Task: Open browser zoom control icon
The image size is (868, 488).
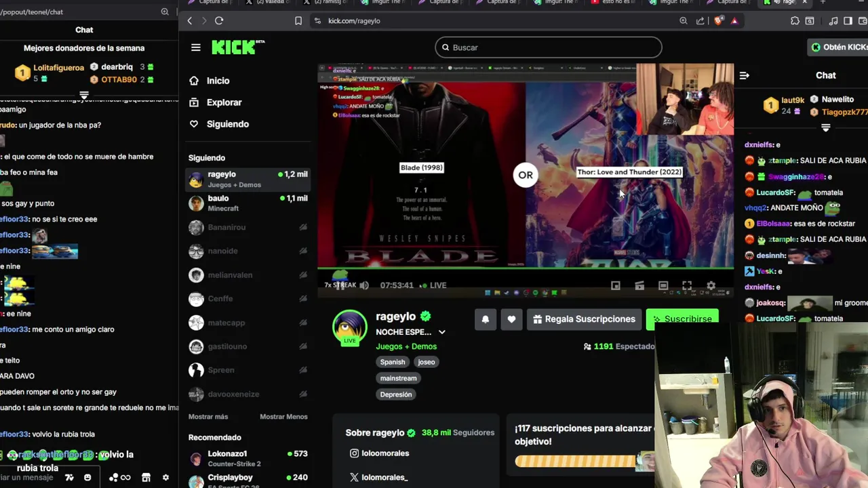Action: tap(684, 21)
